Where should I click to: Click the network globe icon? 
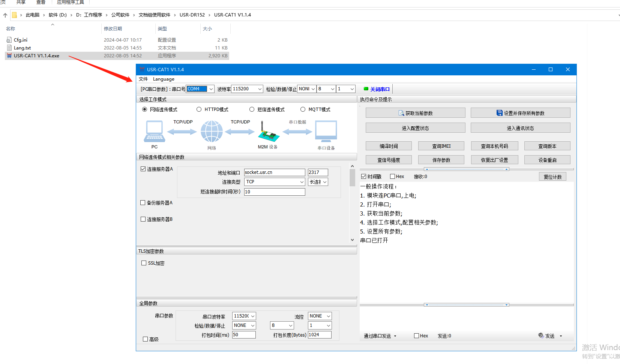tap(212, 132)
